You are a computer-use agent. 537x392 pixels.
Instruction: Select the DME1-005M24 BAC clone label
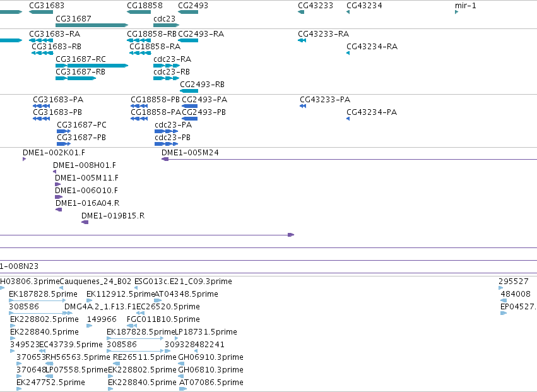[x=190, y=153]
